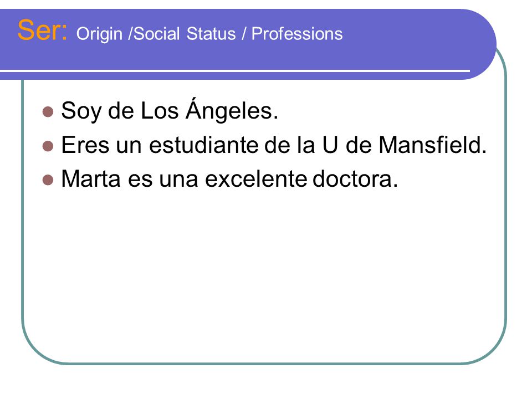The height and width of the screenshot is (399, 532).
Task: Select the word "Origin" in the header
Action: point(99,34)
